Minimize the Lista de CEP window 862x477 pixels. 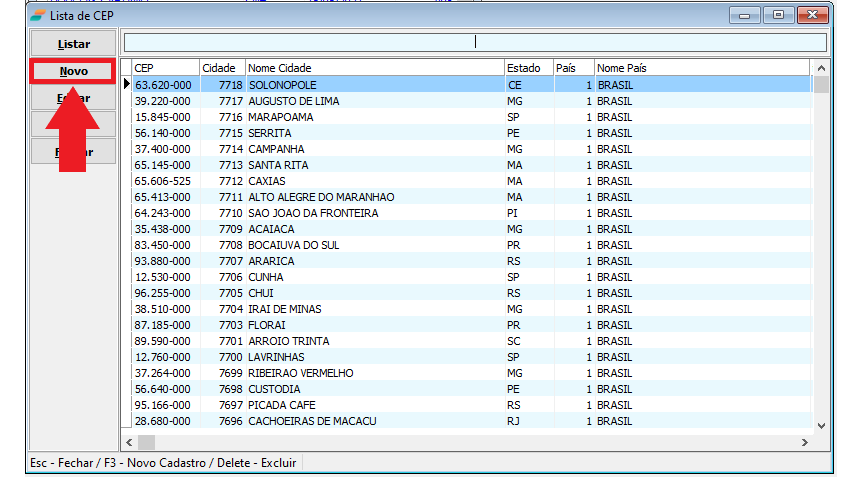pos(745,15)
